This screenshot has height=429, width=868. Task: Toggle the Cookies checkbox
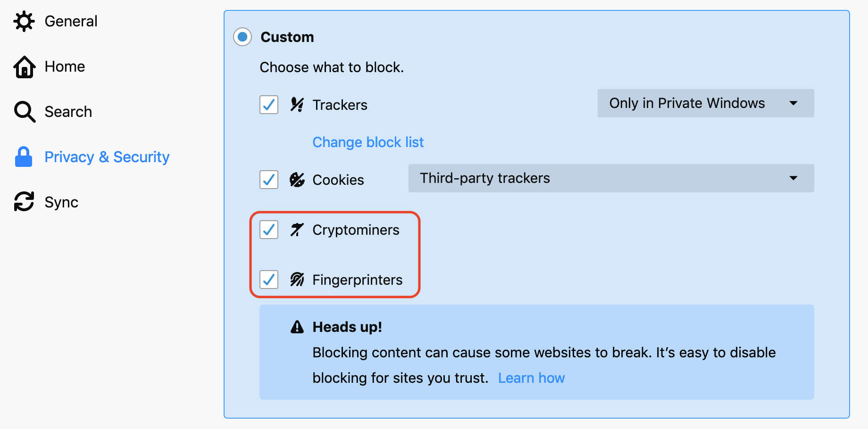click(x=269, y=180)
